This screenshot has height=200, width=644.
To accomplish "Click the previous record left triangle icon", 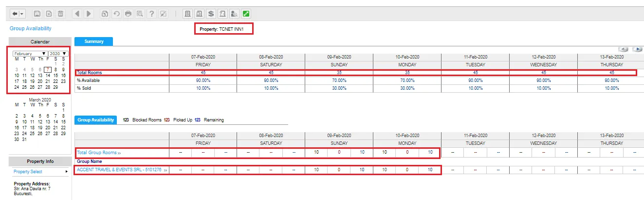I will tap(77, 14).
